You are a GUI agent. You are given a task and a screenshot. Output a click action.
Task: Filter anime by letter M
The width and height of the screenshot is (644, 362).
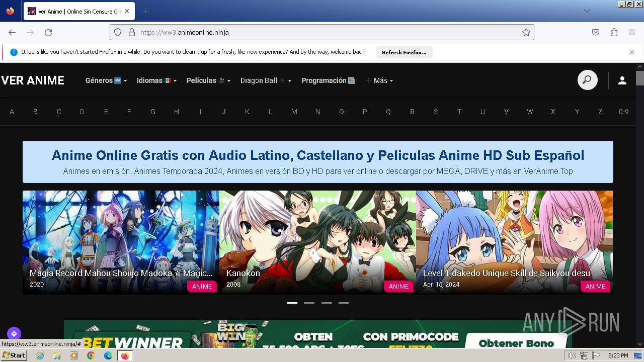[294, 112]
